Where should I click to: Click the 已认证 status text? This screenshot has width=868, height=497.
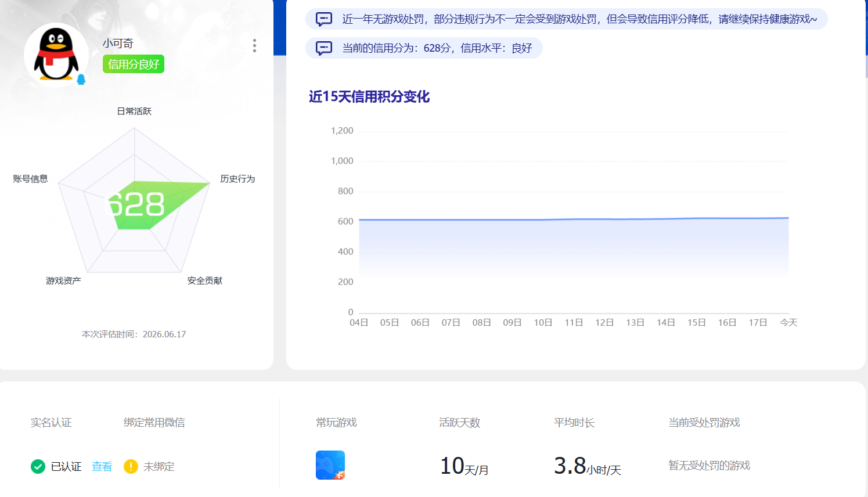pyautogui.click(x=66, y=466)
